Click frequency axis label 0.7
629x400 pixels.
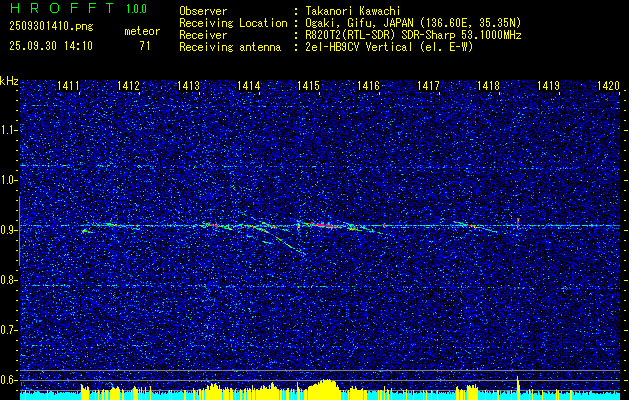9,330
